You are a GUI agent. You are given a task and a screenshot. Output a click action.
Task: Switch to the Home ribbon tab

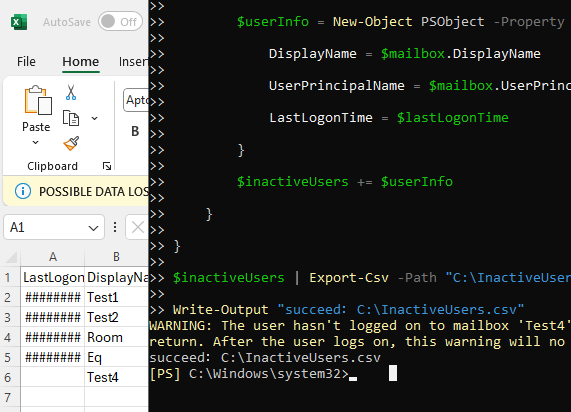pos(80,62)
